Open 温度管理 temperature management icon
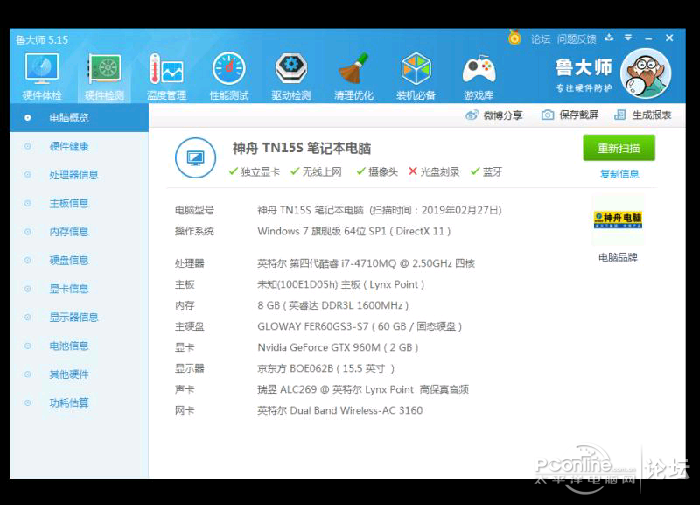Viewport: 700px width, 505px height. coord(167,76)
